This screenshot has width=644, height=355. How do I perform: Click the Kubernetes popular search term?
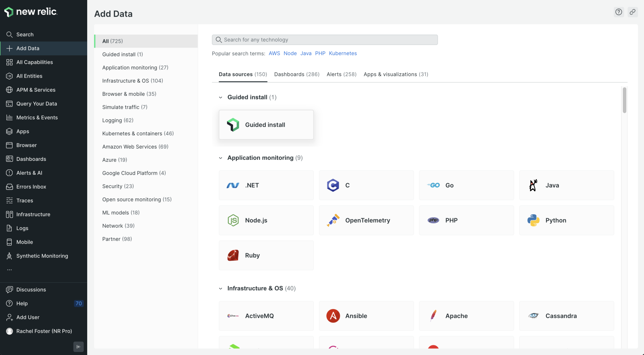coord(342,53)
